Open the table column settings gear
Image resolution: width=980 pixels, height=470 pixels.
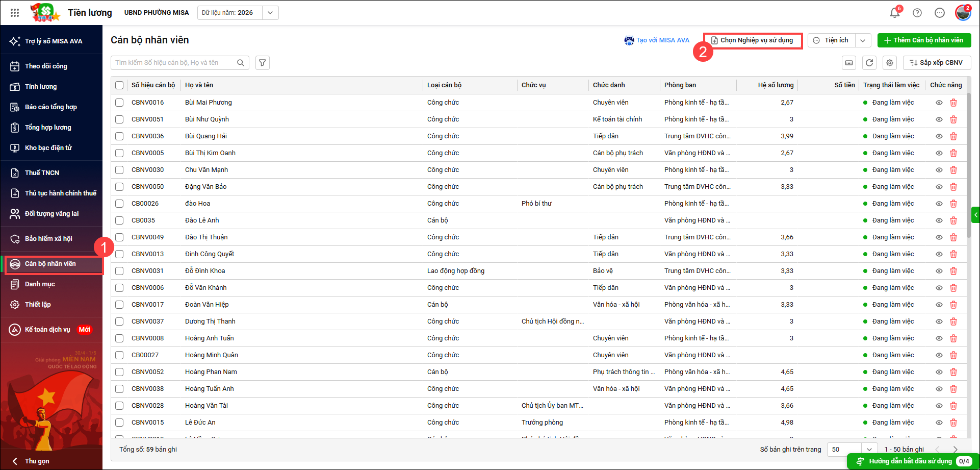tap(890, 63)
